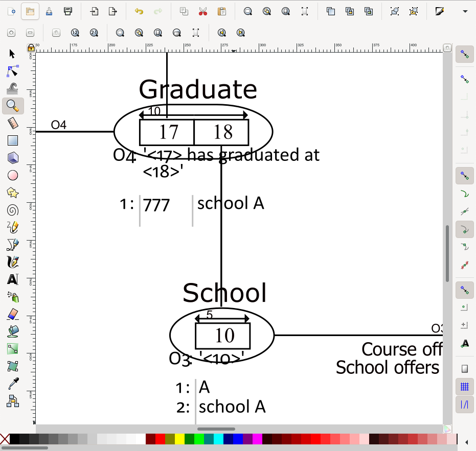Viewport: 476px width, 451px height.
Task: Select the Star polygon tool
Action: coord(13,193)
